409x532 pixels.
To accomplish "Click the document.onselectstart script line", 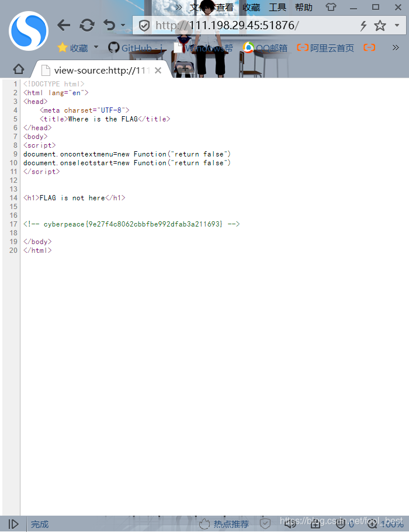I will click(x=127, y=163).
